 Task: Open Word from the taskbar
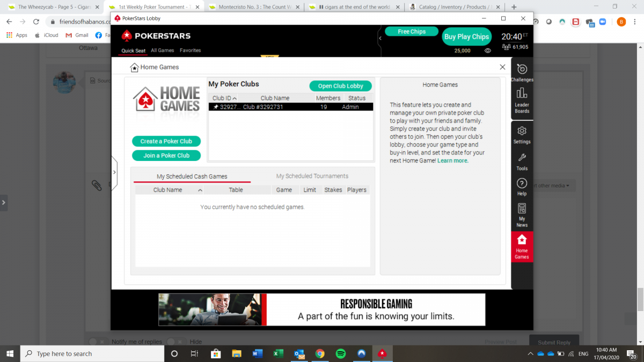point(257,353)
